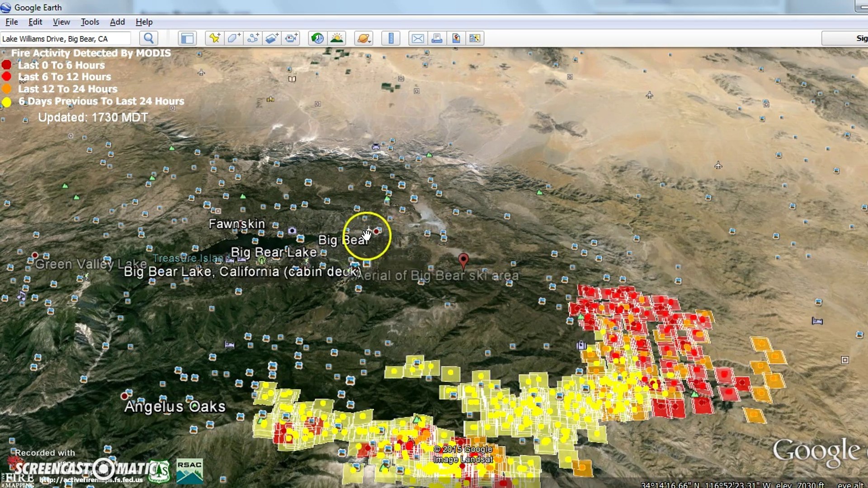Open the Add menu
Viewport: 868px width, 488px height.
[x=117, y=22]
